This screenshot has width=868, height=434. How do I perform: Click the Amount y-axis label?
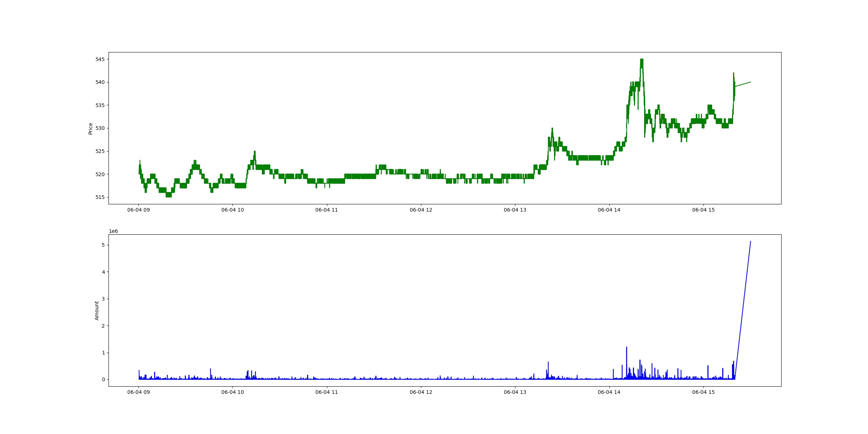[x=97, y=310]
